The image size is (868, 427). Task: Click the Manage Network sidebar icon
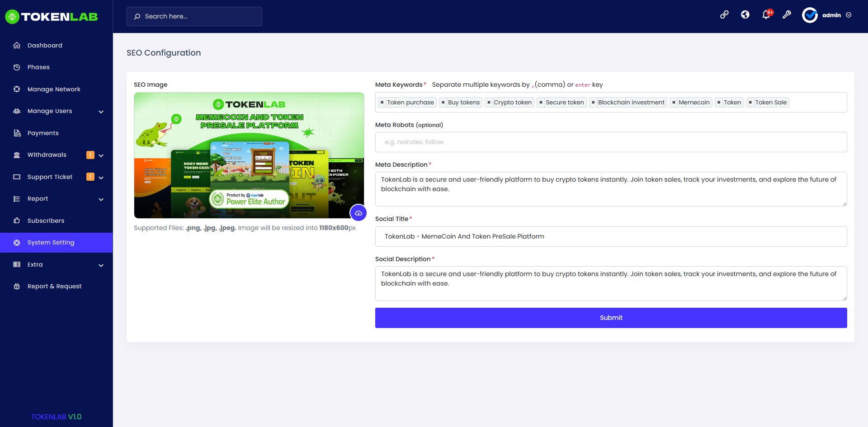[17, 89]
